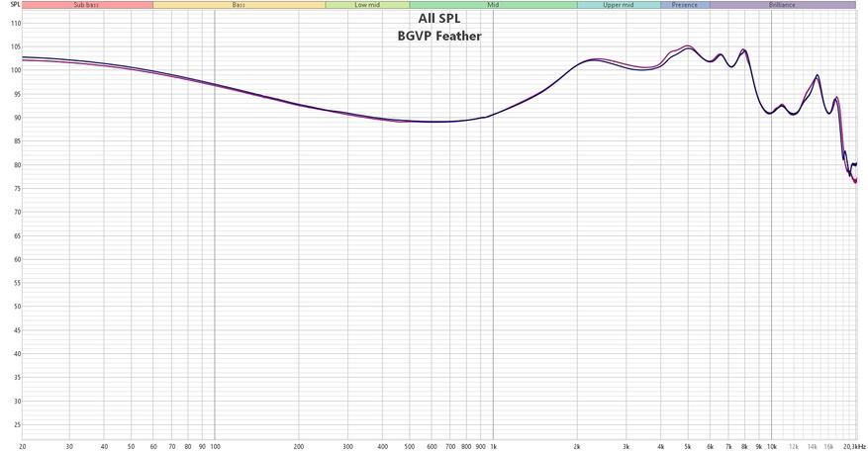Click the 75 SPL axis value
The image size is (868, 453).
point(18,189)
